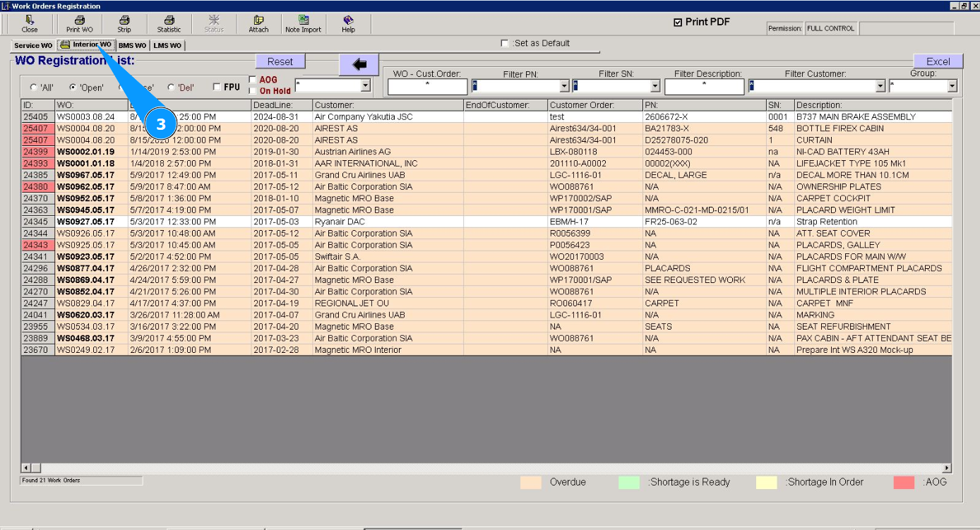Click the black back arrow button

coord(359,64)
